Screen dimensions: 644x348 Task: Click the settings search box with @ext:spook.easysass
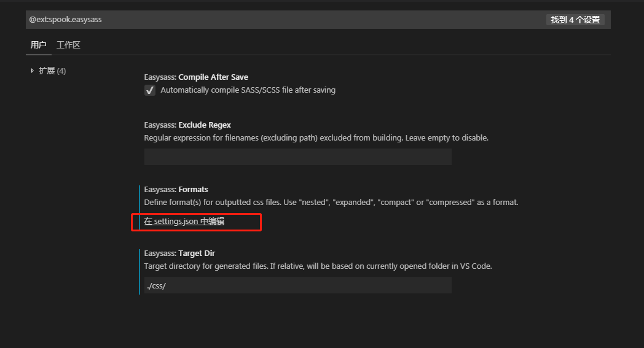(x=318, y=20)
